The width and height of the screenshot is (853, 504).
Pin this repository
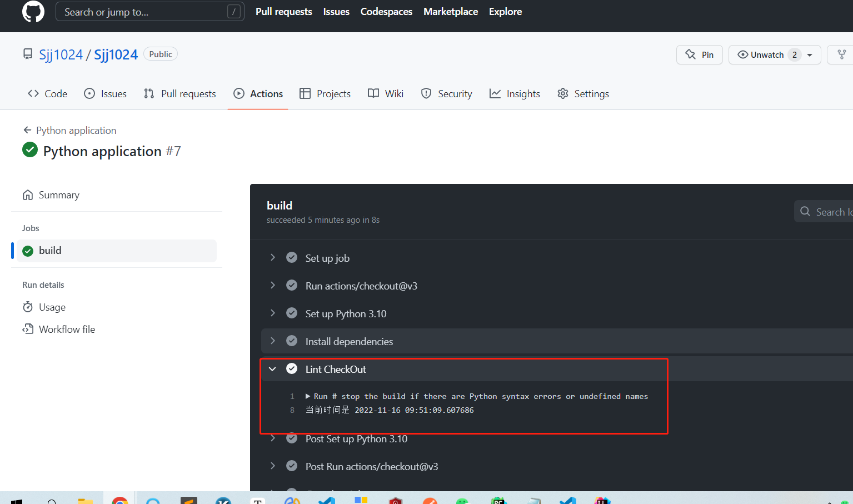[x=699, y=54]
